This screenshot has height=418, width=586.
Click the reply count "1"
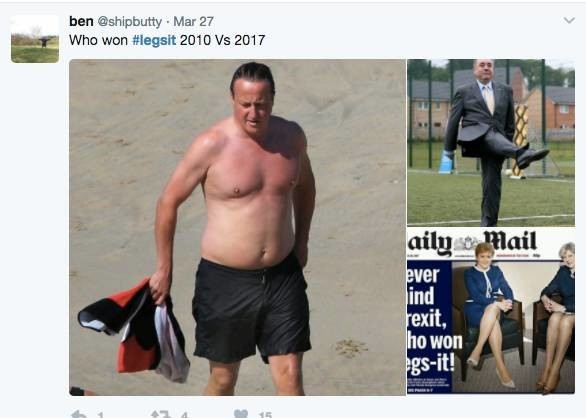(x=101, y=415)
